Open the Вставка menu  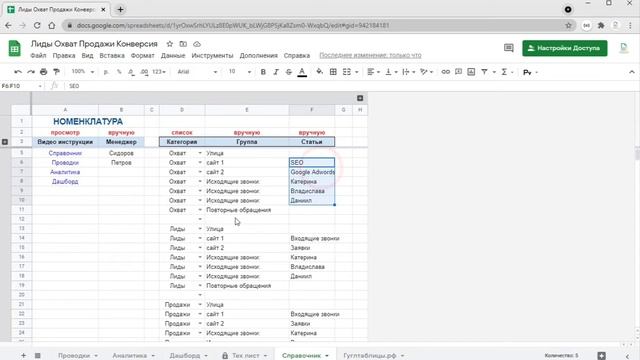pos(112,56)
